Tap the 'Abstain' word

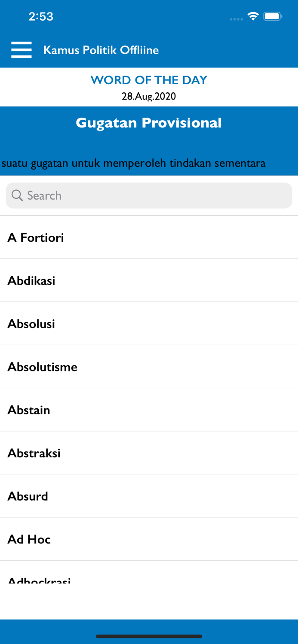(29, 410)
